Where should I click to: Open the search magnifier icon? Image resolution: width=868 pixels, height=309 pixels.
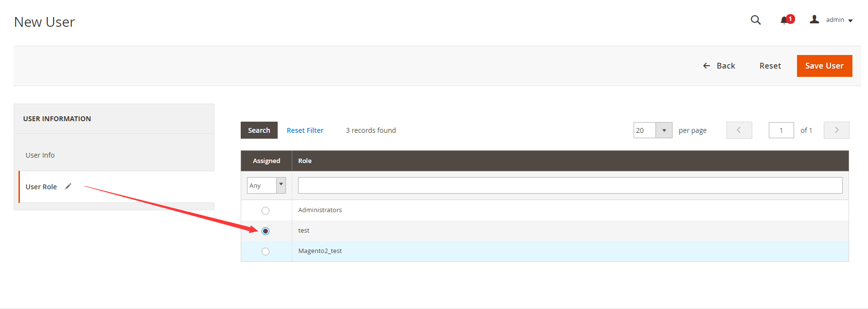tap(755, 20)
